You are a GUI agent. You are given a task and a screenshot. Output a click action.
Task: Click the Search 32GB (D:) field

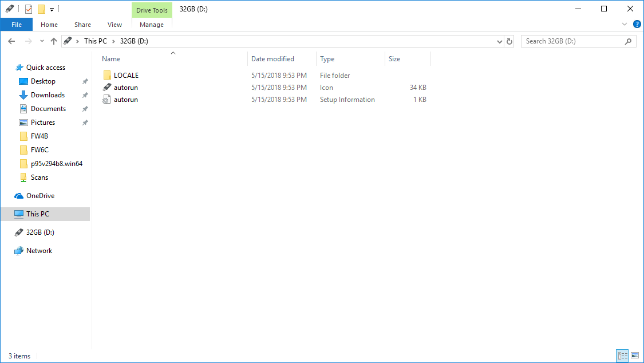pyautogui.click(x=578, y=41)
